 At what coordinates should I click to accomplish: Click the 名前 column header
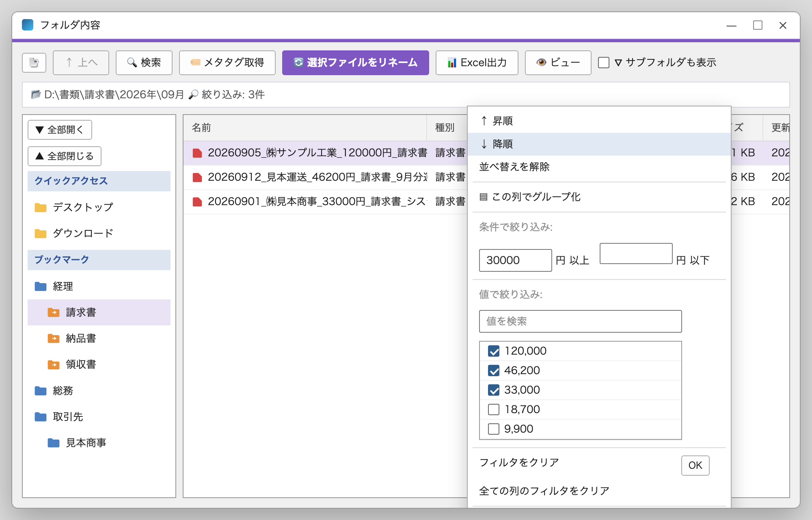(x=305, y=128)
